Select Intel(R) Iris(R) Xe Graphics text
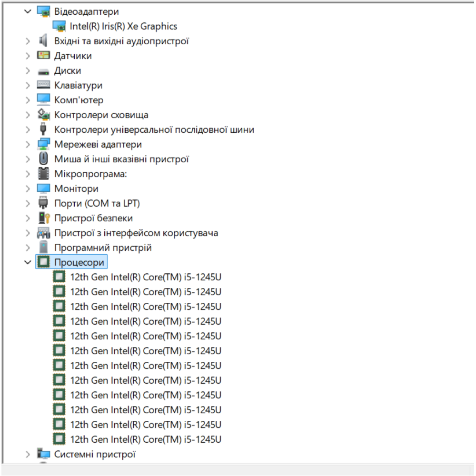This screenshot has width=476, height=476. pos(123,26)
